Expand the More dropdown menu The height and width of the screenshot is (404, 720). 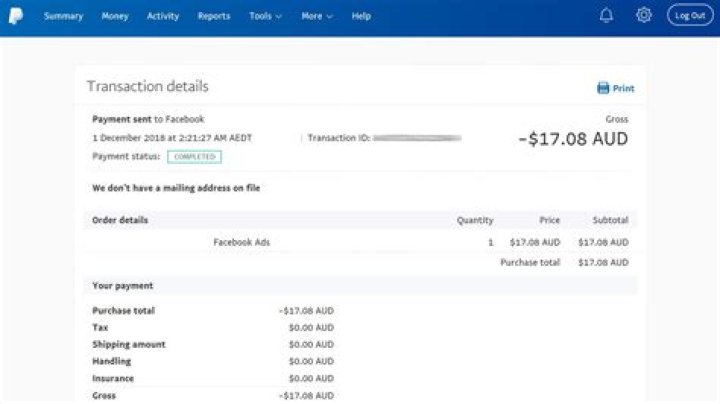(317, 16)
